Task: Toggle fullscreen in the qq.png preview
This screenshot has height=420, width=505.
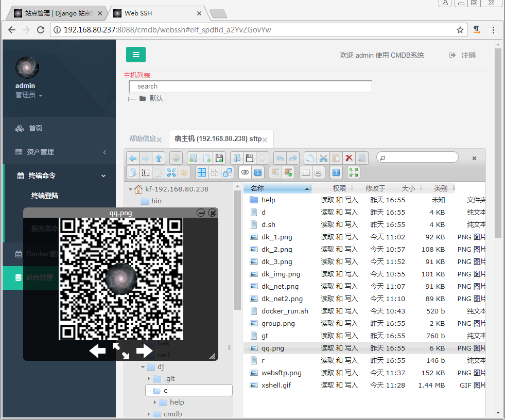Action: [x=121, y=351]
